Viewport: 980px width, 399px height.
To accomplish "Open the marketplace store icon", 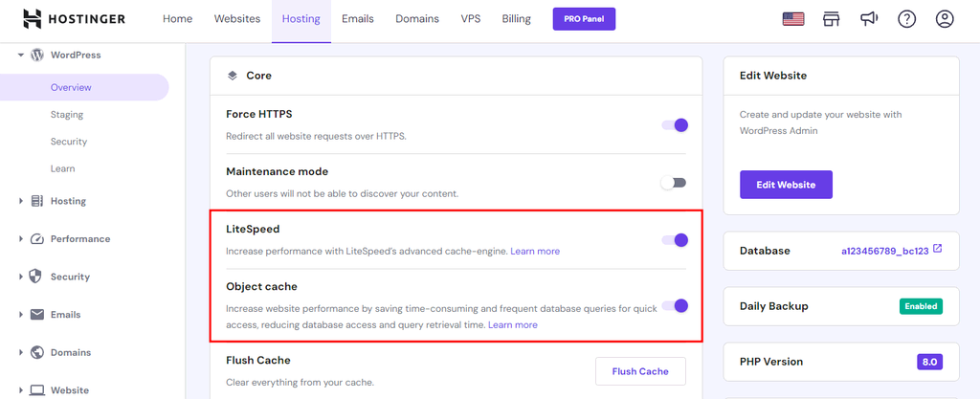I will click(831, 19).
